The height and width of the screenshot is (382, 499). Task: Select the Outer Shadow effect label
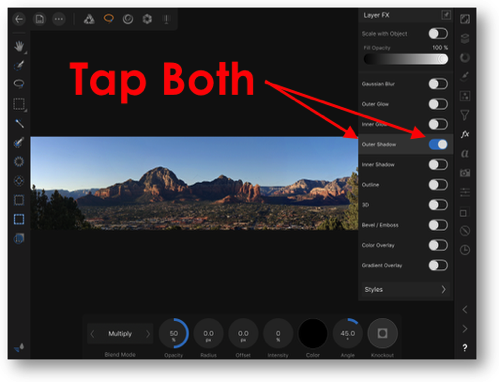(x=379, y=144)
